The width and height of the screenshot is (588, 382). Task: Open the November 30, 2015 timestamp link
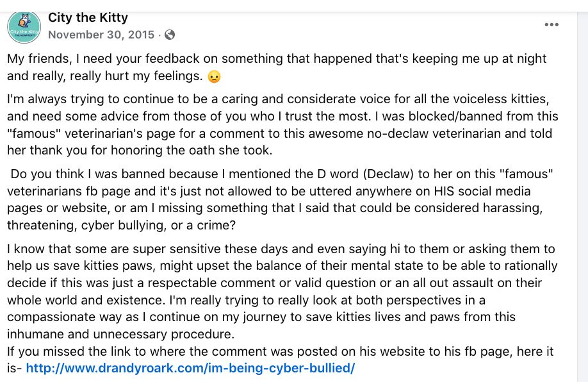pyautogui.click(x=101, y=35)
